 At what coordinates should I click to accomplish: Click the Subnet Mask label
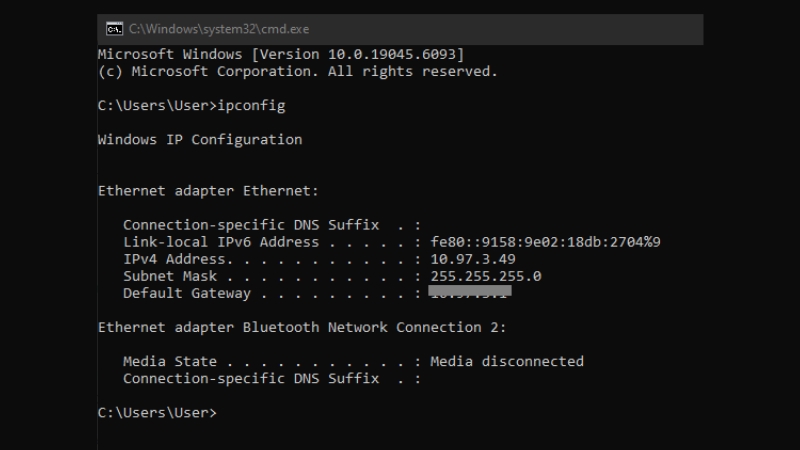[x=170, y=276]
